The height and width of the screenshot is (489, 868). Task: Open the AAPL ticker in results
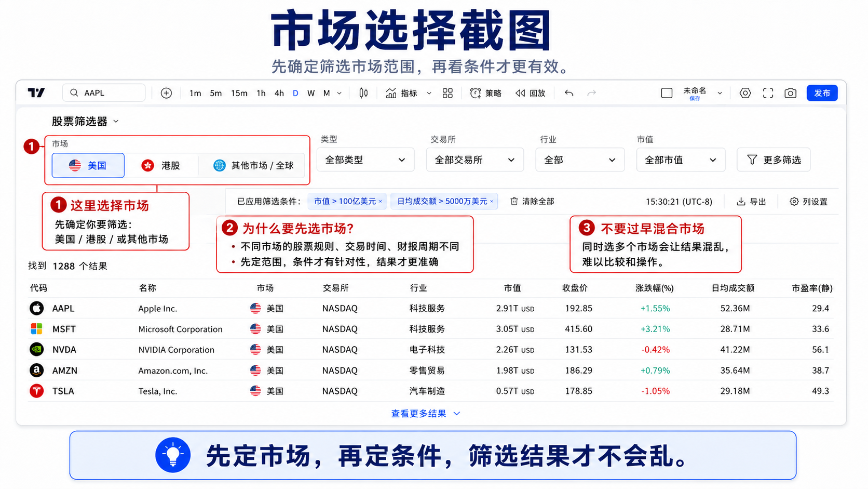(x=63, y=308)
